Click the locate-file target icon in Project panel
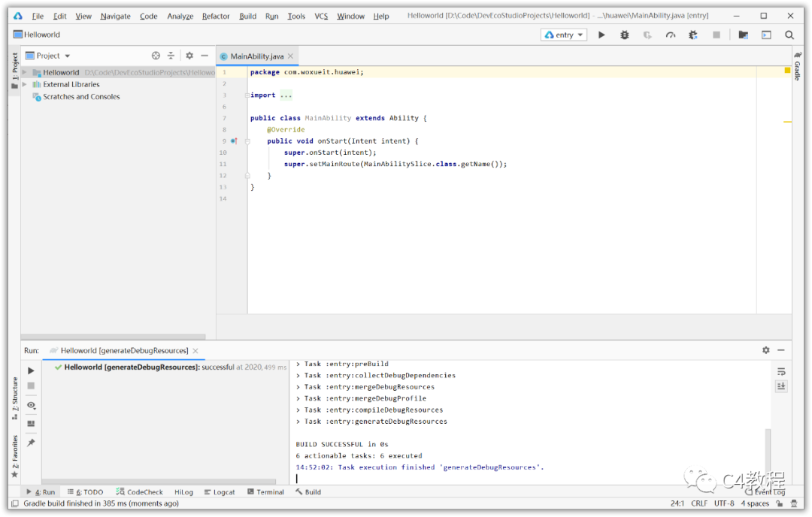 coord(156,56)
